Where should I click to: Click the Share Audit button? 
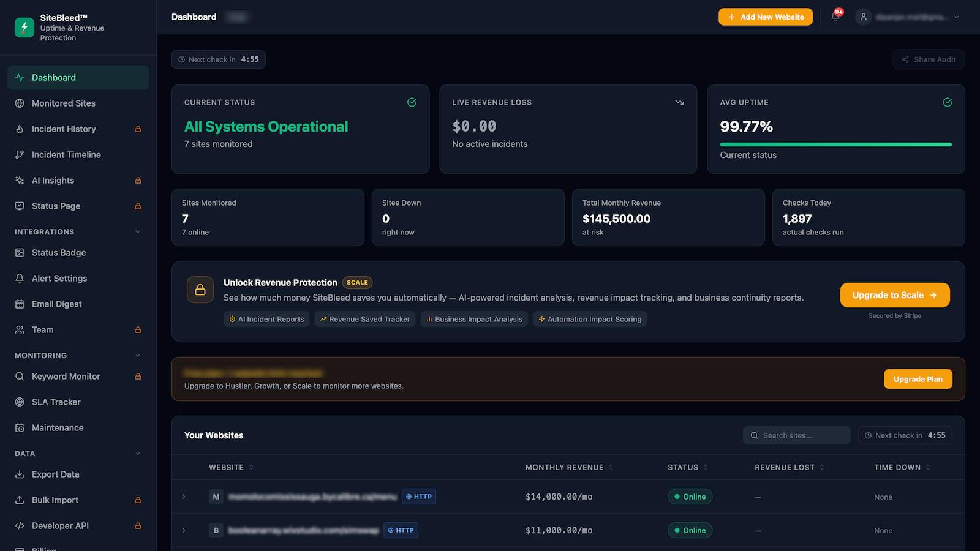point(929,59)
